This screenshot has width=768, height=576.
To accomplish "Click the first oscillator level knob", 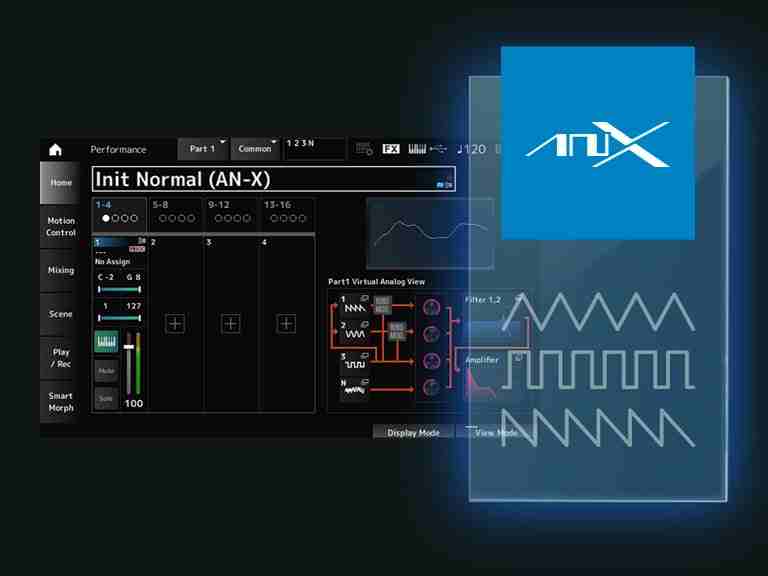I will (431, 308).
